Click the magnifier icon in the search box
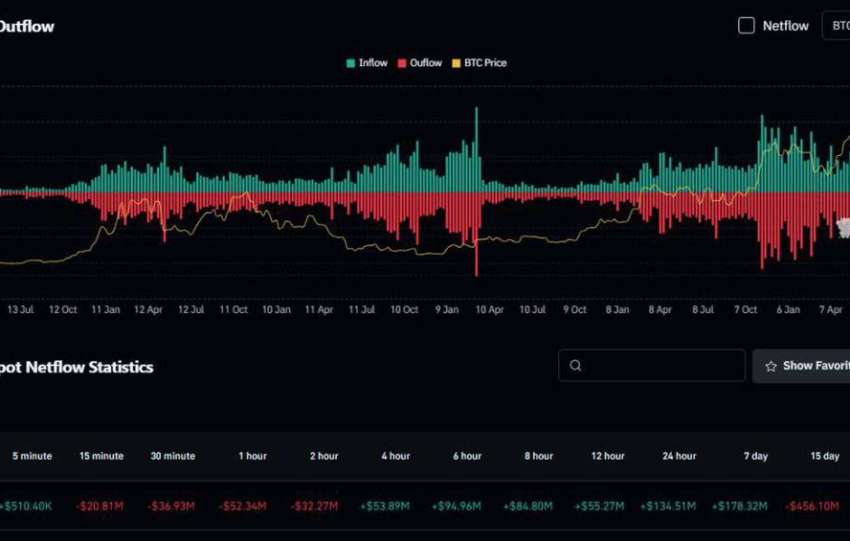The image size is (850, 541). point(575,366)
